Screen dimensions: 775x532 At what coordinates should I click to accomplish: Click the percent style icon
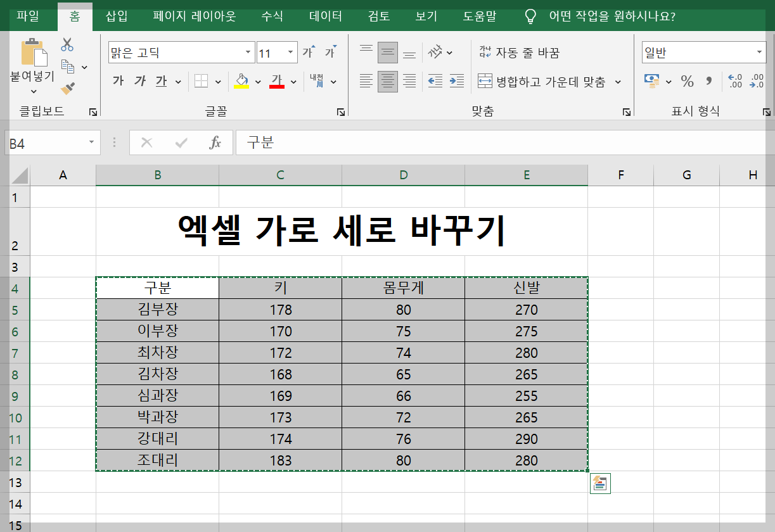[686, 81]
